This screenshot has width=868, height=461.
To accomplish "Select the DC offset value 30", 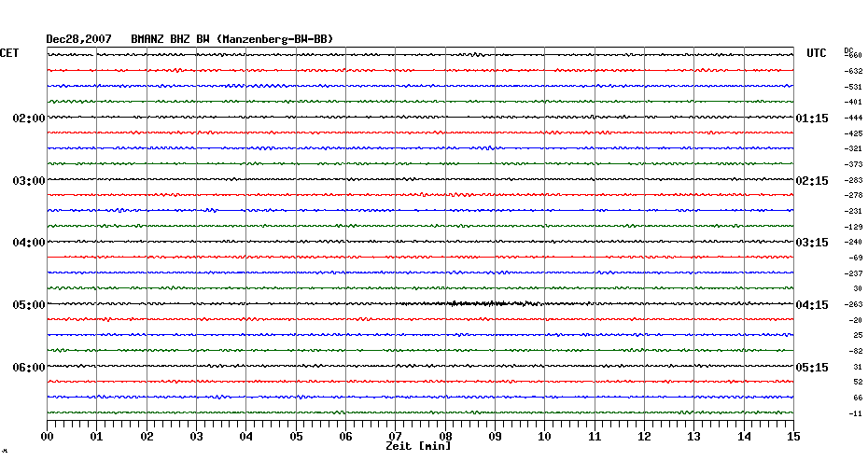I will pos(858,289).
